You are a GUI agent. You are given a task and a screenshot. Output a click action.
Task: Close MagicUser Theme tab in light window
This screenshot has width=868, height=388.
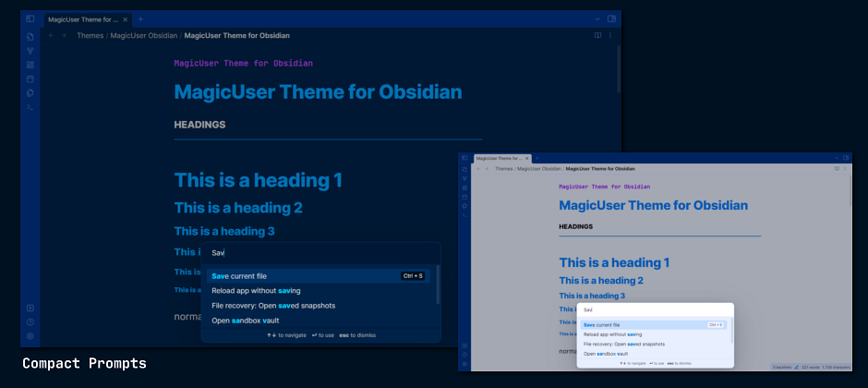click(x=527, y=158)
